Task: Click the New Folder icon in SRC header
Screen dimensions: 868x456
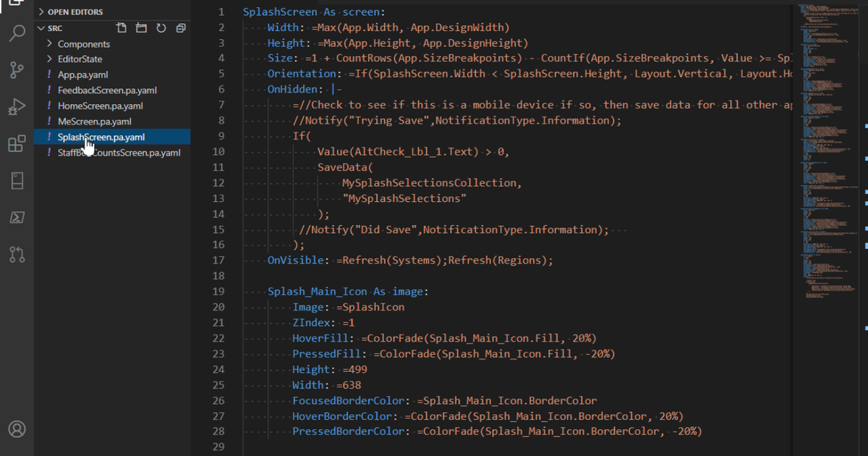Action: click(141, 28)
